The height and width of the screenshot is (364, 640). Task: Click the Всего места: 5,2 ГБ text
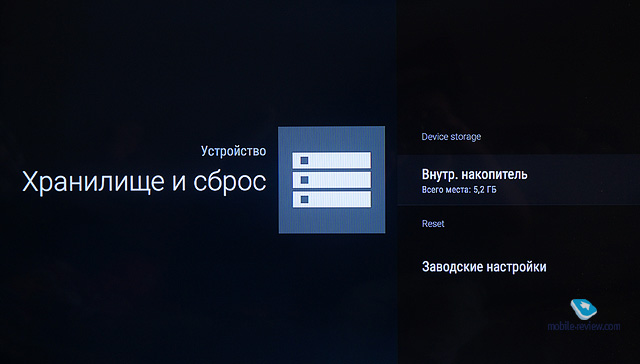click(x=459, y=190)
